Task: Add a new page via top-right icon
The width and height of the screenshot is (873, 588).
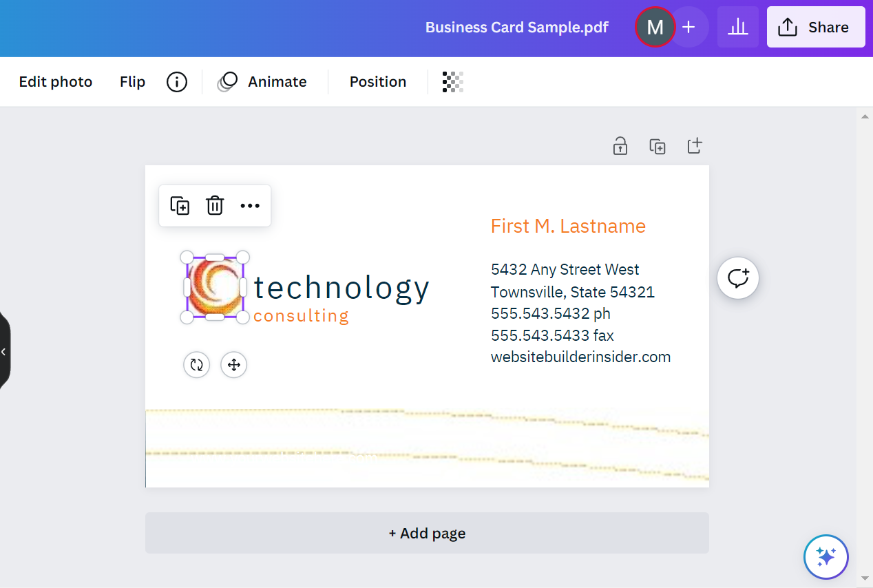Action: [x=695, y=146]
